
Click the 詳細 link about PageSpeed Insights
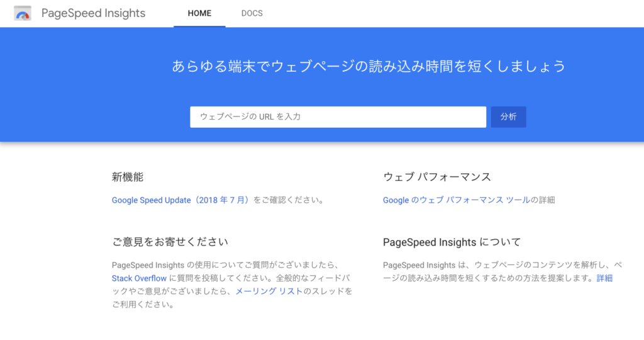604,278
